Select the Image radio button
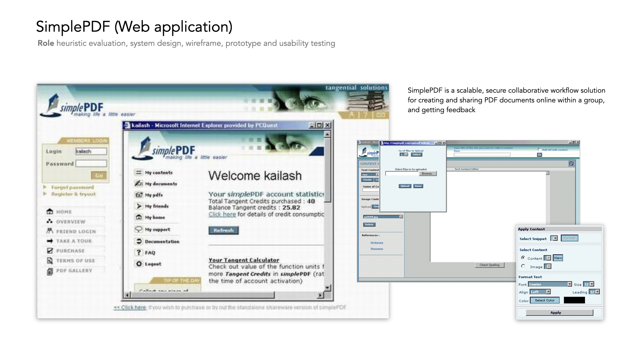 pos(523,266)
